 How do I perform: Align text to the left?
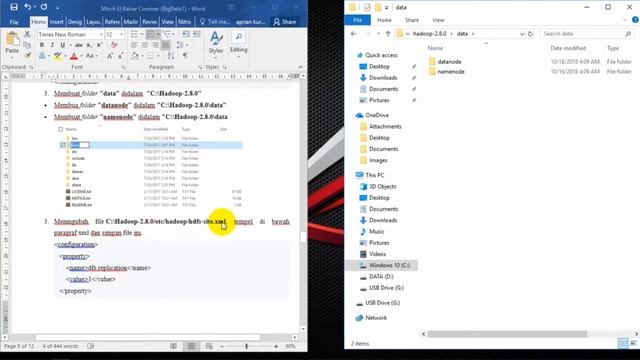[134, 45]
